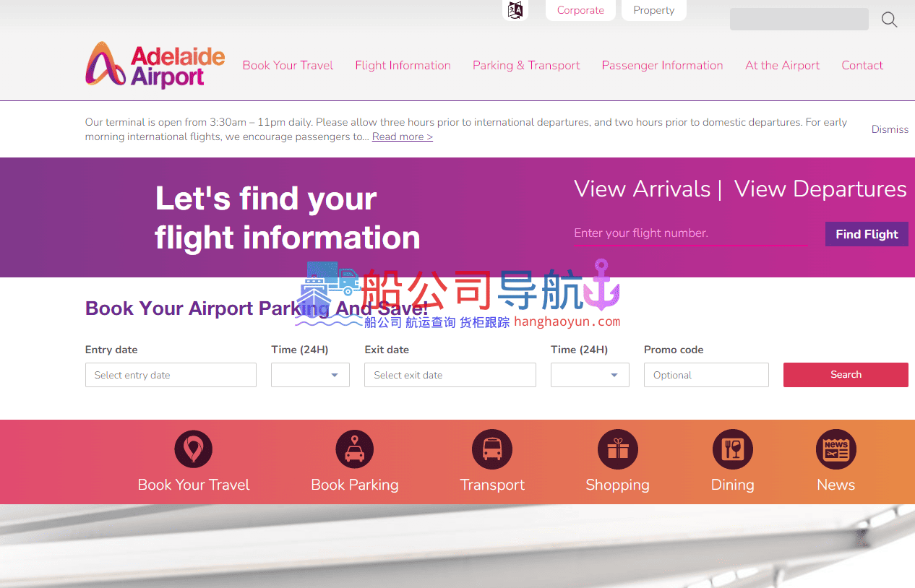Click the Select entry date field
The width and height of the screenshot is (915, 588).
coord(171,375)
